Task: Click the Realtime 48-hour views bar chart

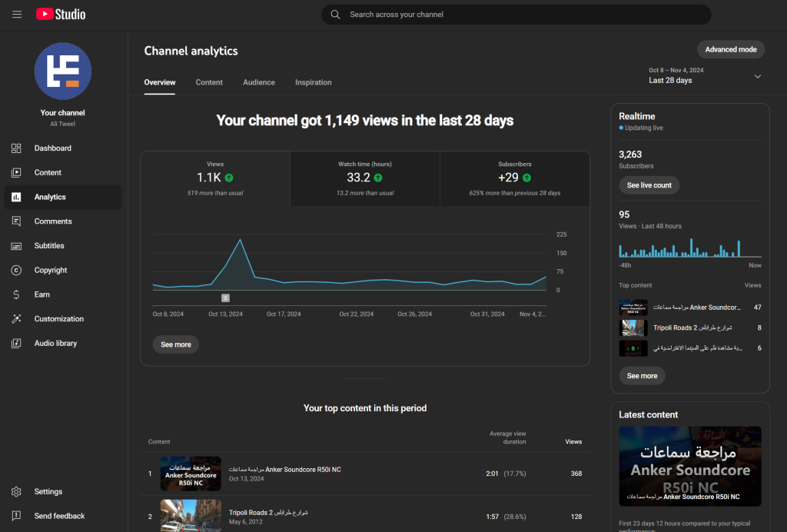Action: pos(689,248)
